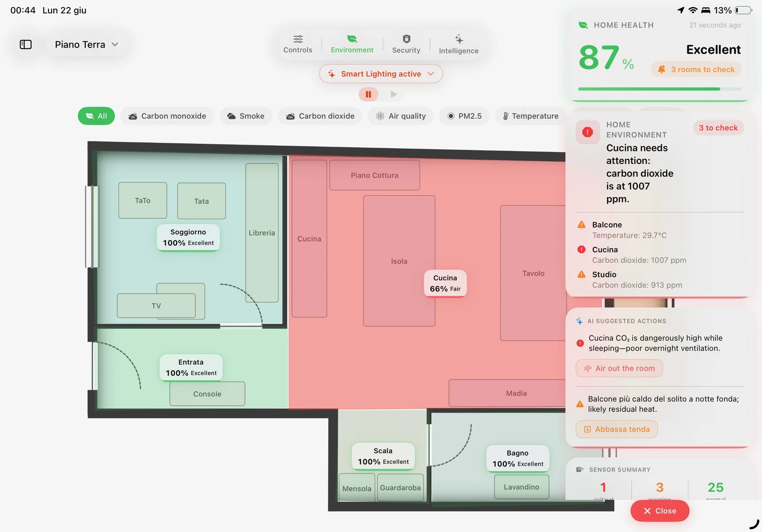Select the Tata furniture block
This screenshot has width=762, height=532.
point(201,201)
